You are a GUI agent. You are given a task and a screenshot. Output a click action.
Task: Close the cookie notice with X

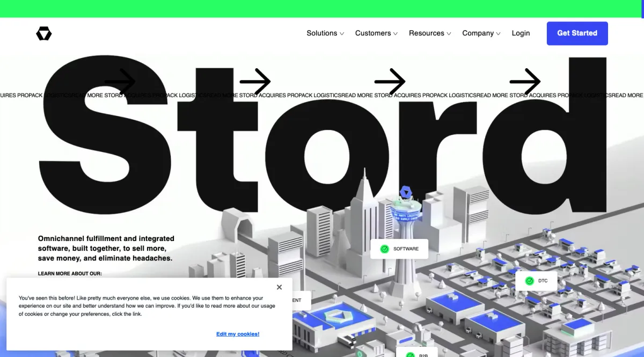tap(279, 287)
